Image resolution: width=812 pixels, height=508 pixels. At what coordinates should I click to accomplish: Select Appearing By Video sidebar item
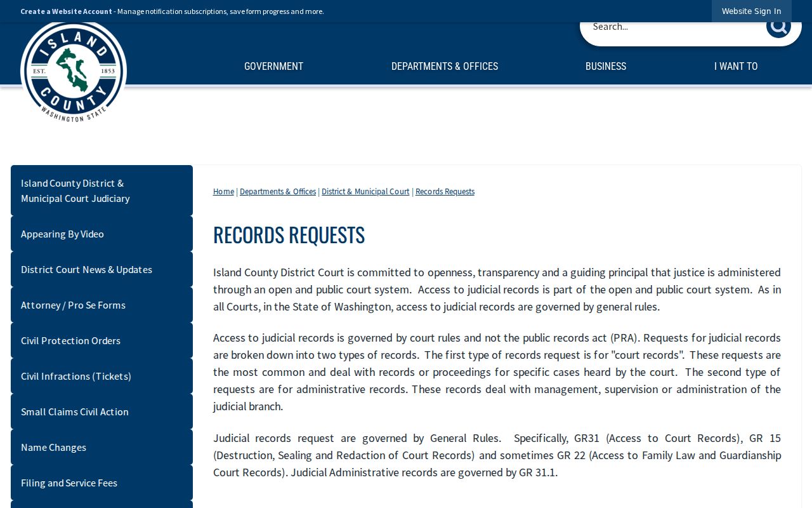101,234
